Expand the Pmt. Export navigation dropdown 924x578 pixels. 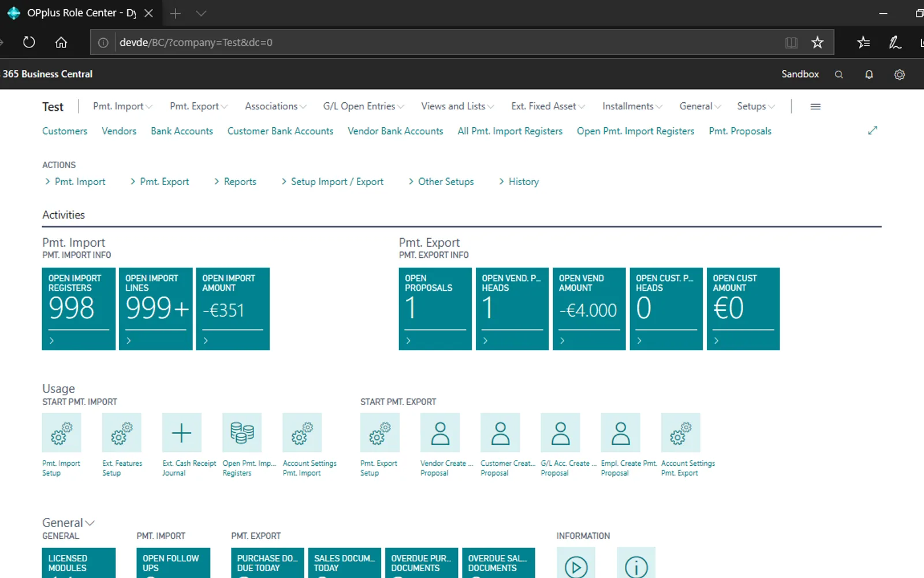coord(199,106)
